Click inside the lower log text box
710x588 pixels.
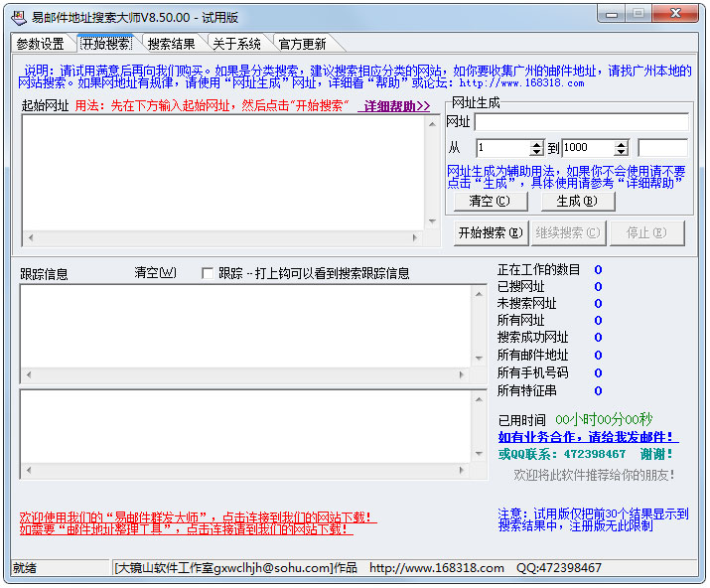[246, 427]
